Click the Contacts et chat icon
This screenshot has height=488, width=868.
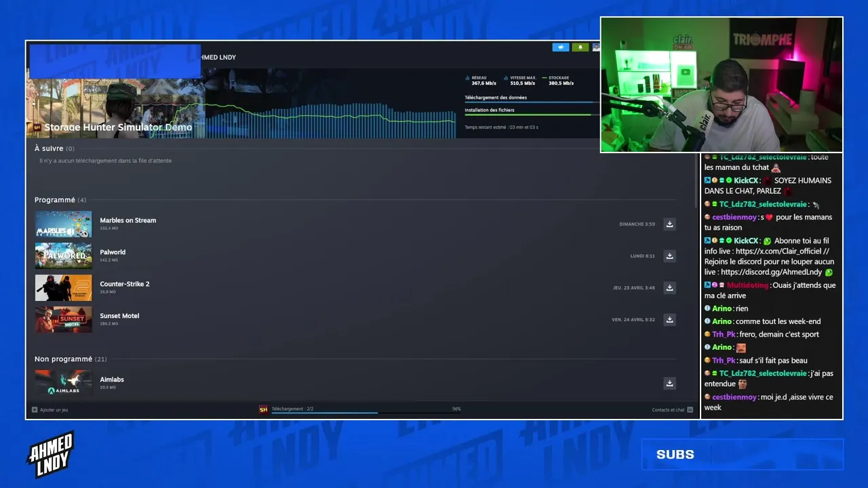[x=690, y=410]
